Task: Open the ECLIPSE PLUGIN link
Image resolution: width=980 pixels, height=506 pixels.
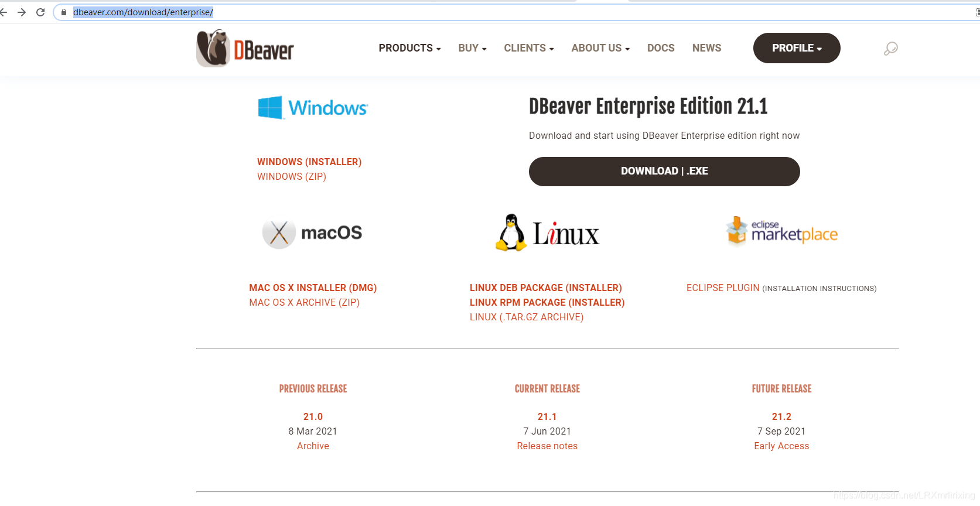Action: point(723,288)
